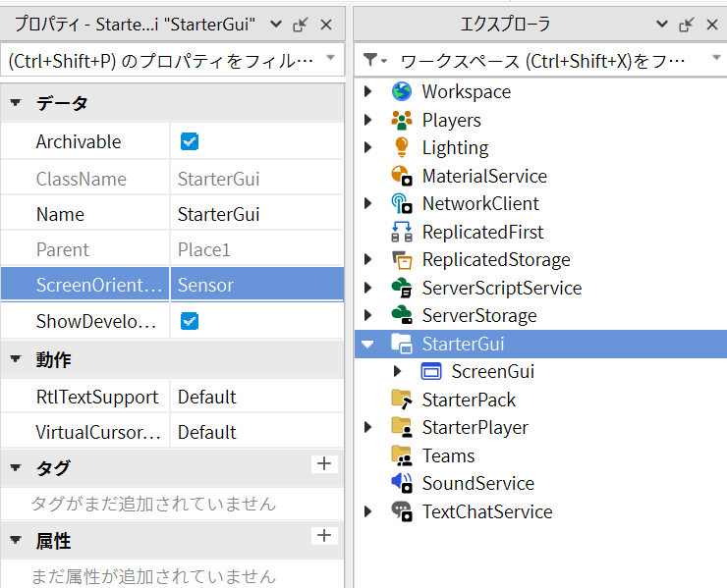Click the Teams folder icon
The height and width of the screenshot is (588, 727).
click(x=402, y=455)
